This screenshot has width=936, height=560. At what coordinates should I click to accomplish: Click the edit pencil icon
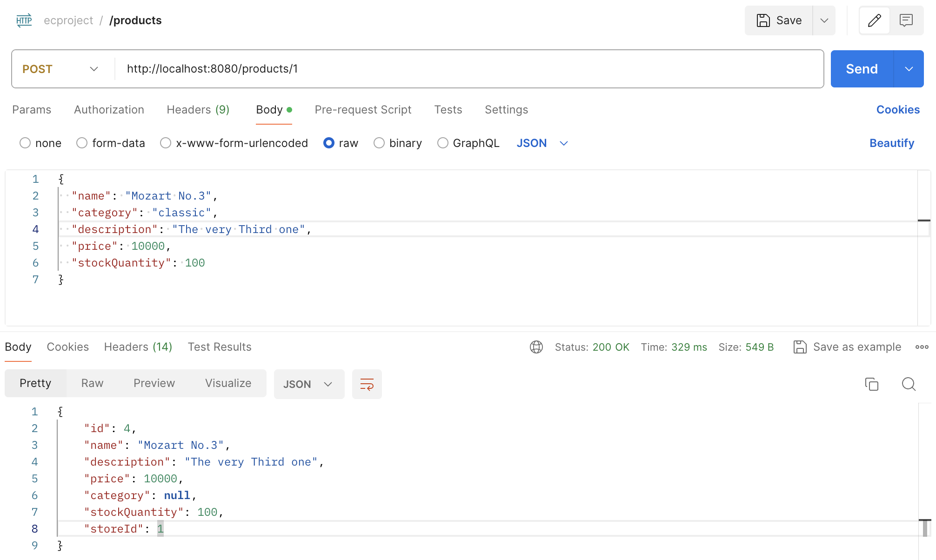[874, 20]
